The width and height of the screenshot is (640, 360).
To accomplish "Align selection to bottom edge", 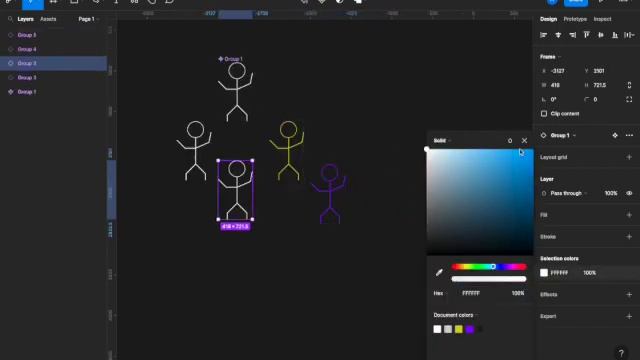I will [615, 35].
